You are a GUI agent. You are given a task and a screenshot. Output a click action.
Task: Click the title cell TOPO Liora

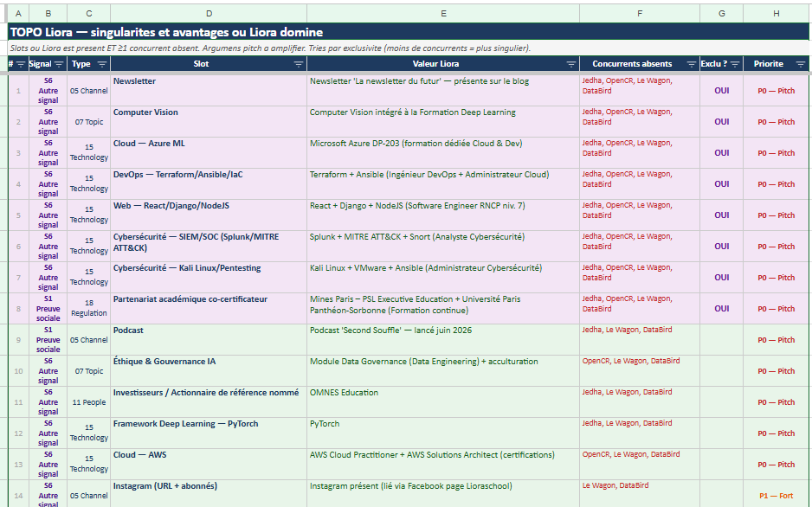point(409,32)
